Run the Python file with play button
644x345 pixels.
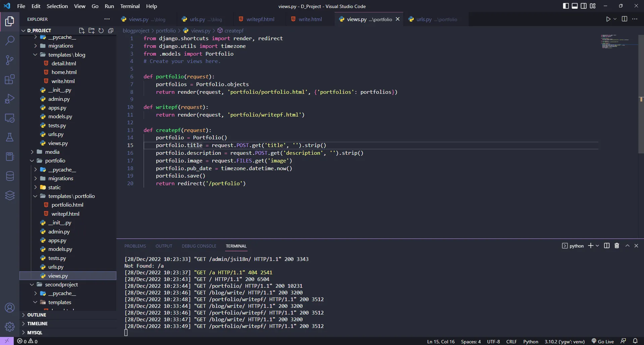tap(608, 19)
